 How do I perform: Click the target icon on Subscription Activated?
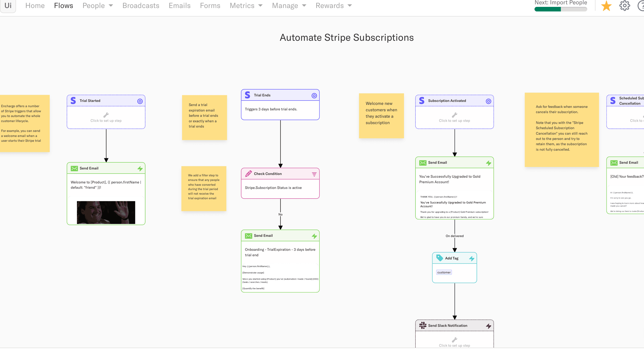(x=488, y=101)
